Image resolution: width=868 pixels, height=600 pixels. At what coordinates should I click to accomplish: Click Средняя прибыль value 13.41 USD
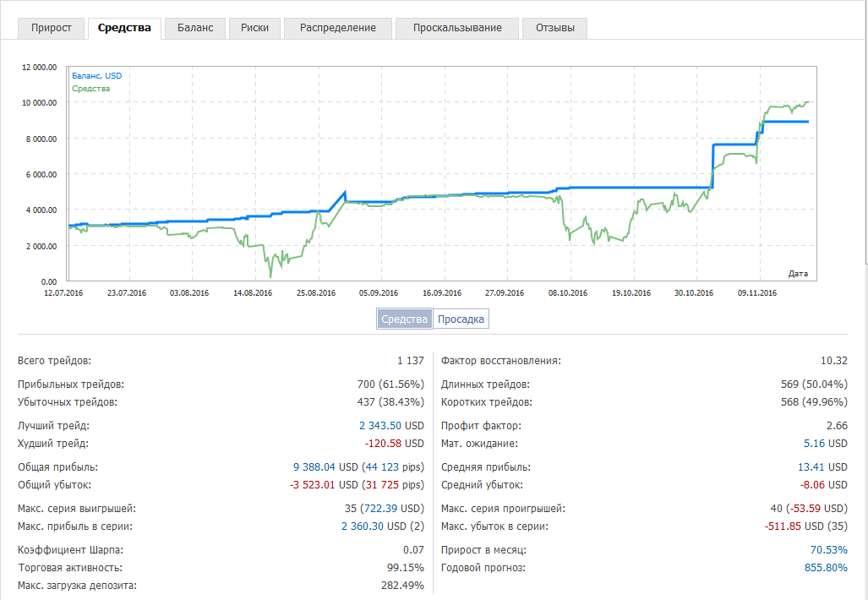coord(822,467)
